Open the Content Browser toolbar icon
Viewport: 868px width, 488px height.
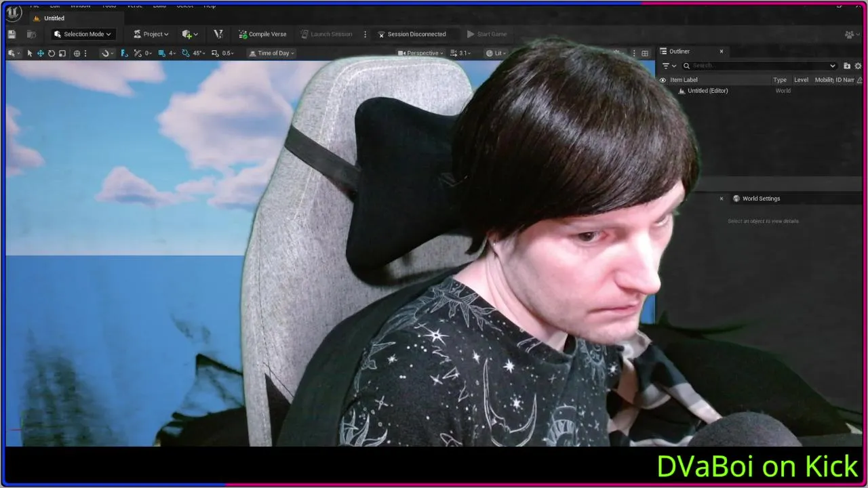click(x=31, y=34)
